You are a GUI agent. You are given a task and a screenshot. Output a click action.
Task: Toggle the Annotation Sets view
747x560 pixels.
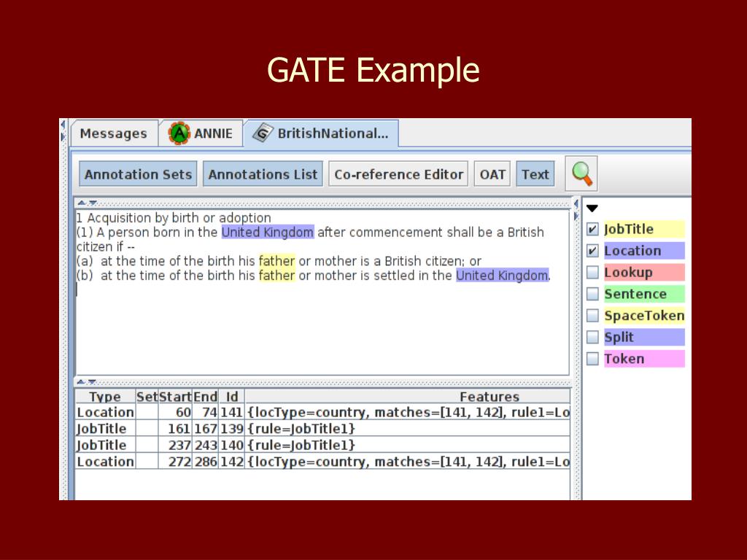click(138, 174)
